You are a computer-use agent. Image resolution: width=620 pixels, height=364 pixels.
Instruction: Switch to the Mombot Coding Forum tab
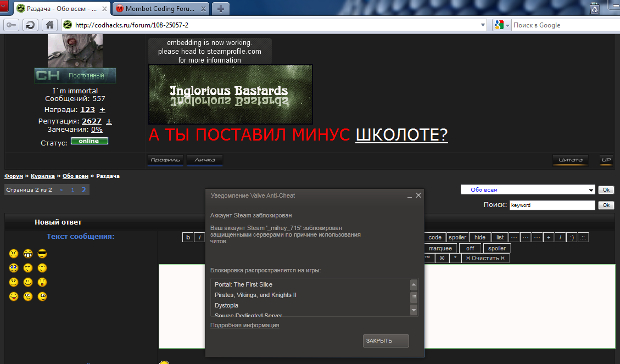(x=160, y=9)
